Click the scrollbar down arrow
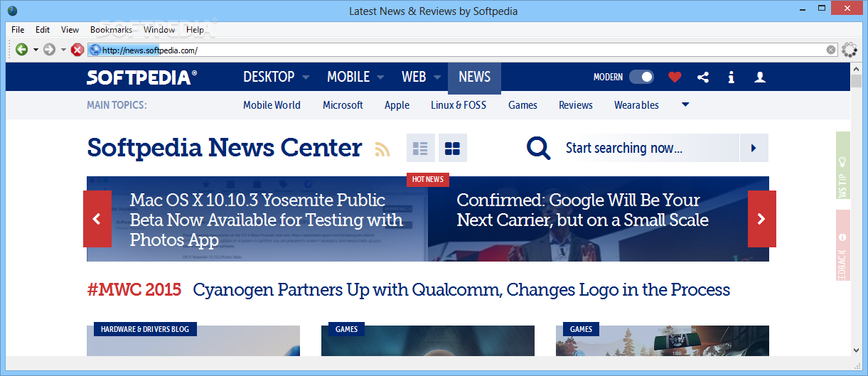Viewport: 868px width, 376px height. tap(857, 350)
